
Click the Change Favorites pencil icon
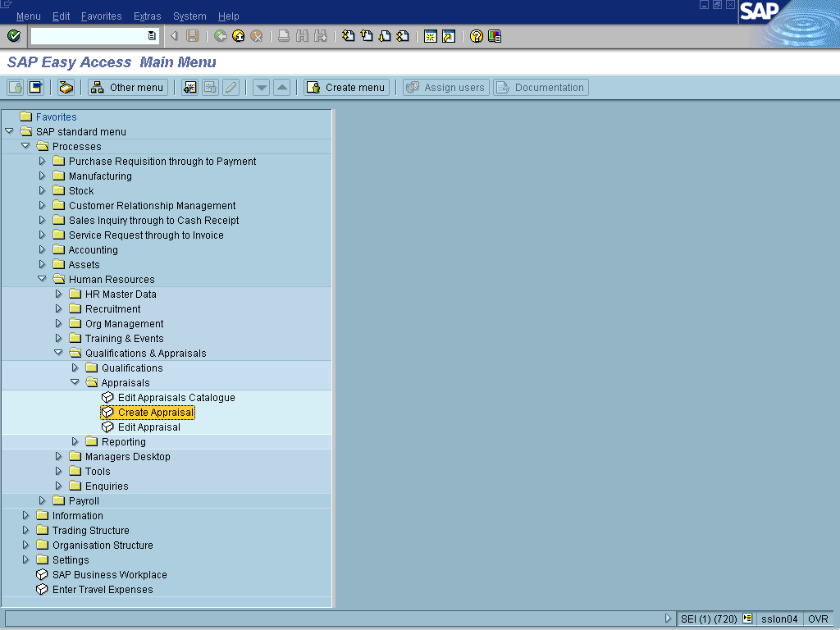click(x=231, y=87)
